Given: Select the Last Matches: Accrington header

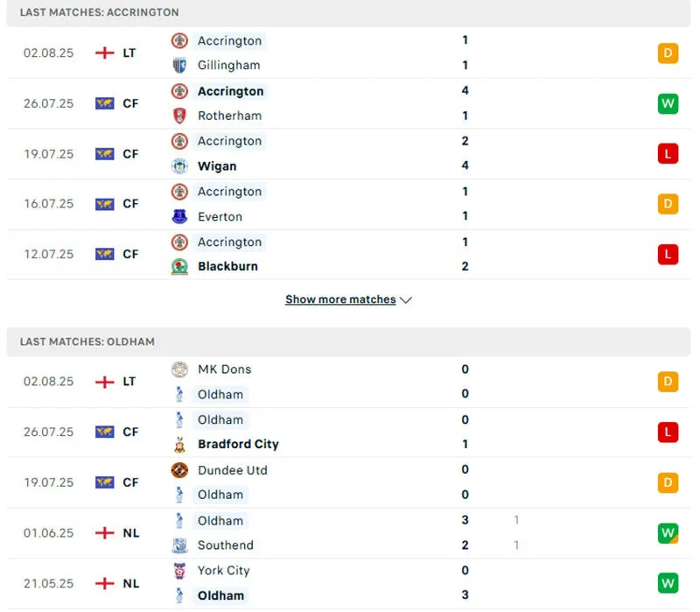Looking at the screenshot, I should [x=99, y=12].
